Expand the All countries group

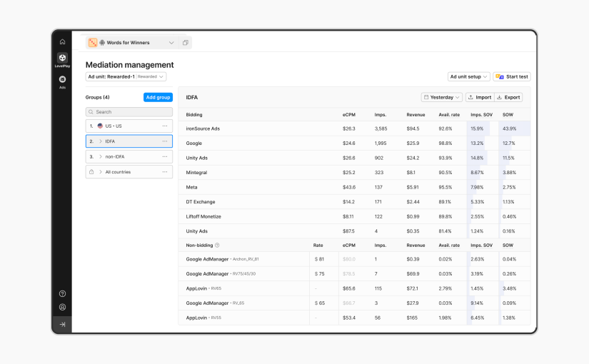pyautogui.click(x=101, y=172)
